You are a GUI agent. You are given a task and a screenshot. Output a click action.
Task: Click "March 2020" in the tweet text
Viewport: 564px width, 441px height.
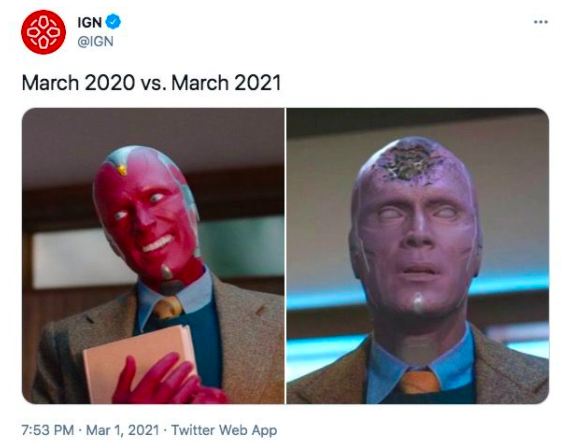[x=78, y=83]
